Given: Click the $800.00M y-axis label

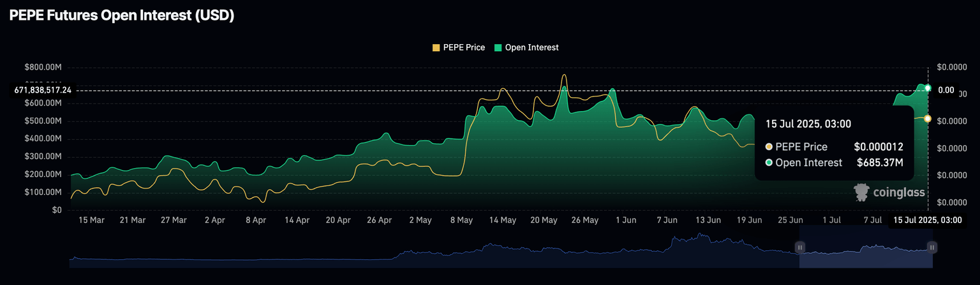Looking at the screenshot, I should pos(43,67).
